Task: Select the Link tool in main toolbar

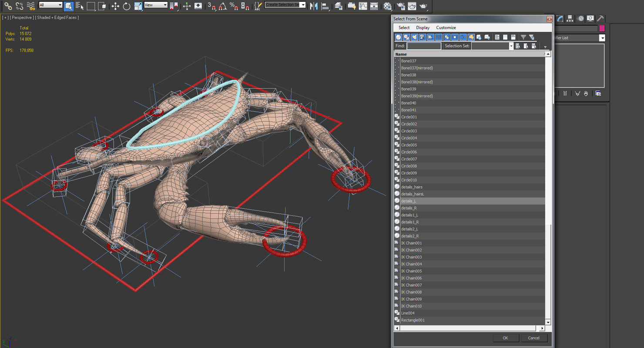Action: [x=8, y=6]
